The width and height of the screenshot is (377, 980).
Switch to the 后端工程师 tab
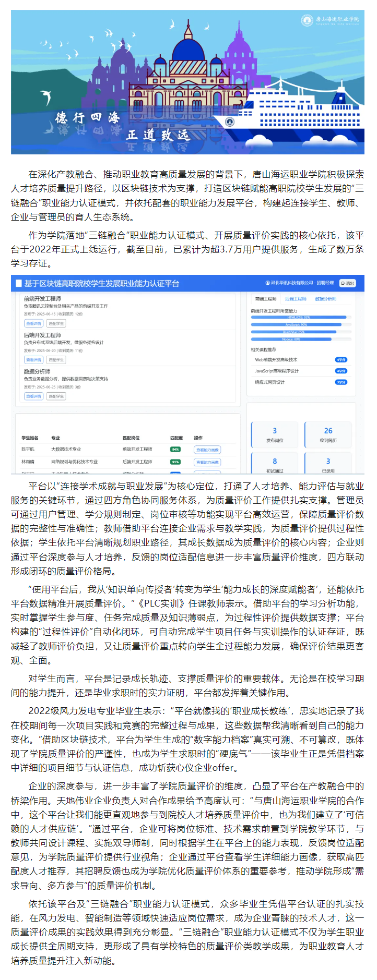[296, 299]
